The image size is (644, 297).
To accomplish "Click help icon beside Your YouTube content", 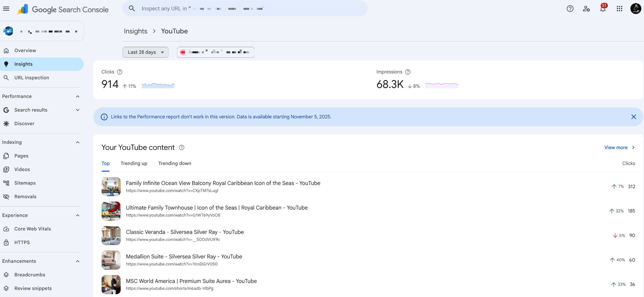I will (182, 148).
